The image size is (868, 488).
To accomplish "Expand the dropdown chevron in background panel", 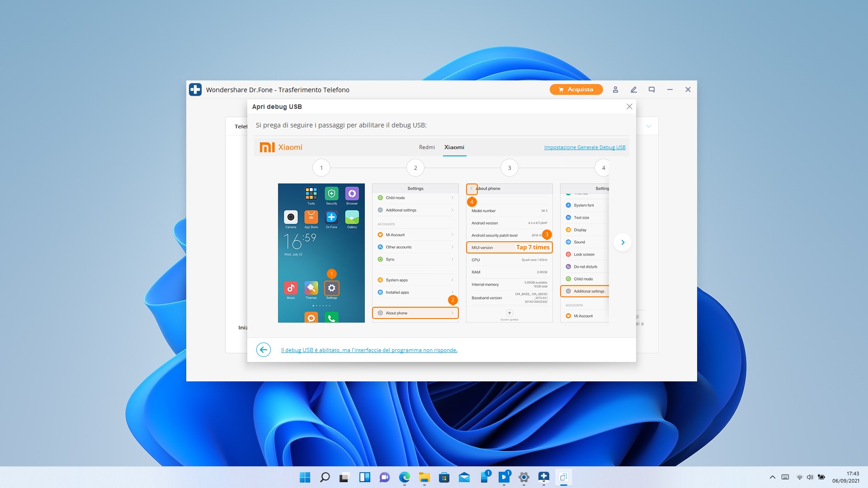I will (x=649, y=127).
